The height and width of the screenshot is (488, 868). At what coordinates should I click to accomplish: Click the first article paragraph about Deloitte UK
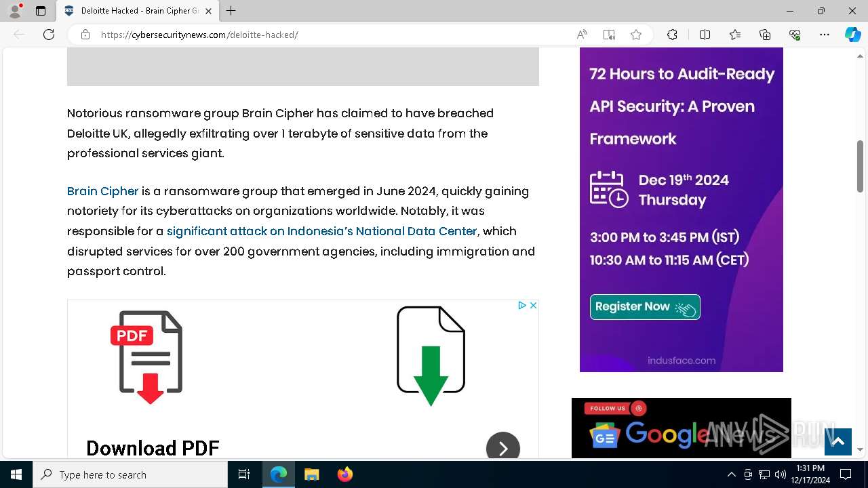[x=280, y=134]
